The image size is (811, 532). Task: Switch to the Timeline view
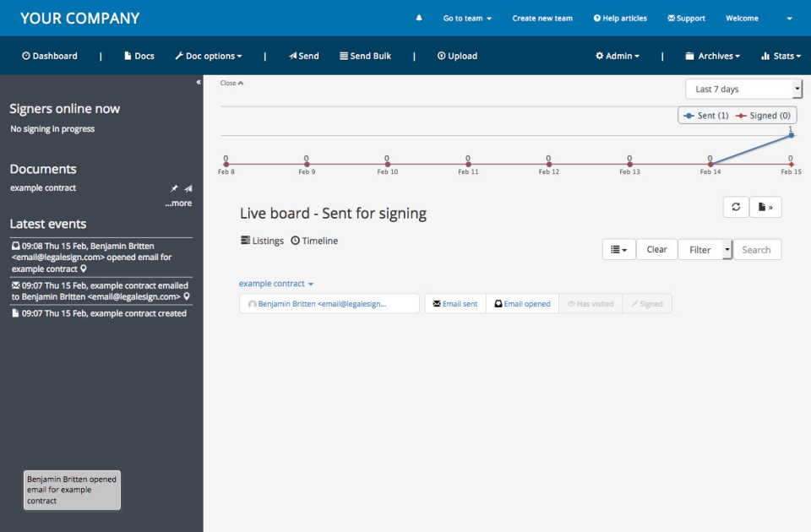(x=314, y=241)
